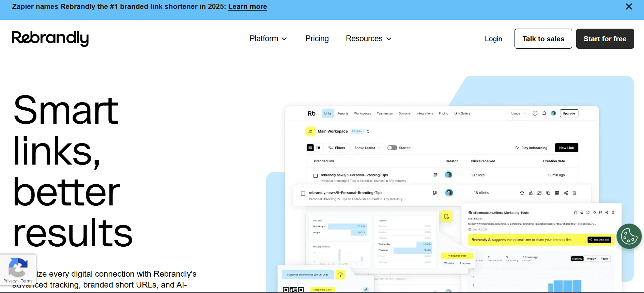Open the Link Gallery tab
This screenshot has width=644, height=293.
pyautogui.click(x=462, y=113)
